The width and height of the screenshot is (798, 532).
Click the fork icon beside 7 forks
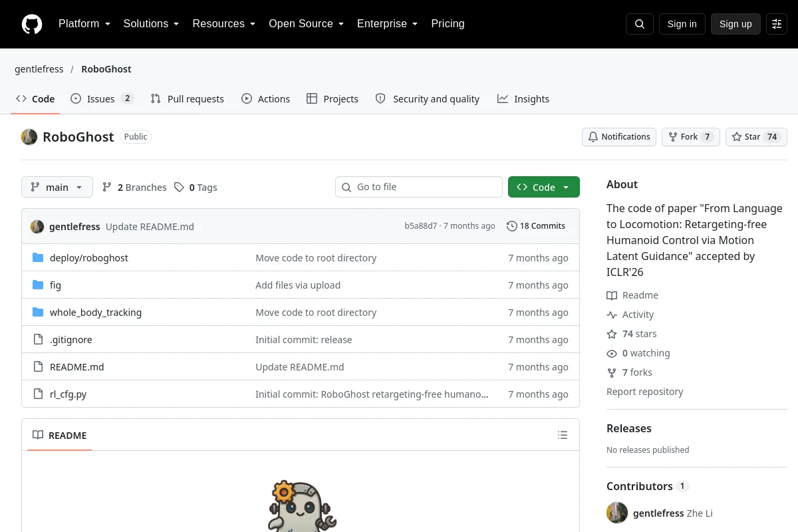pos(612,372)
